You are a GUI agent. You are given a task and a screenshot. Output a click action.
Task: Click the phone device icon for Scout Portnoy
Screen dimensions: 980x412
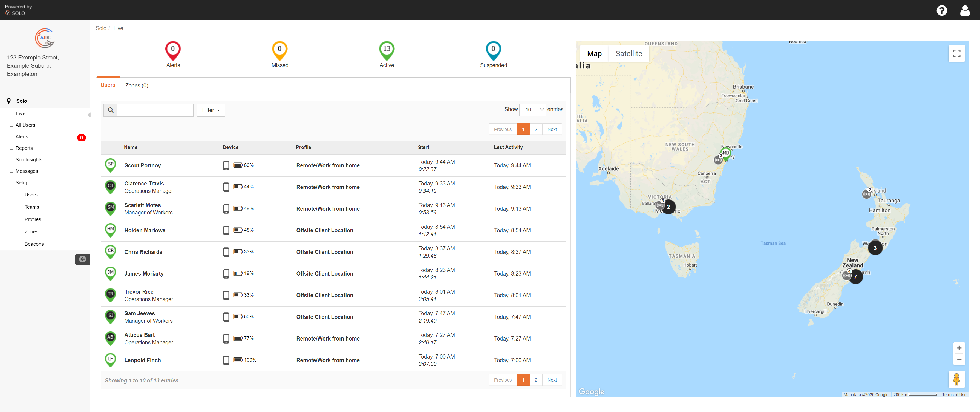tap(226, 165)
